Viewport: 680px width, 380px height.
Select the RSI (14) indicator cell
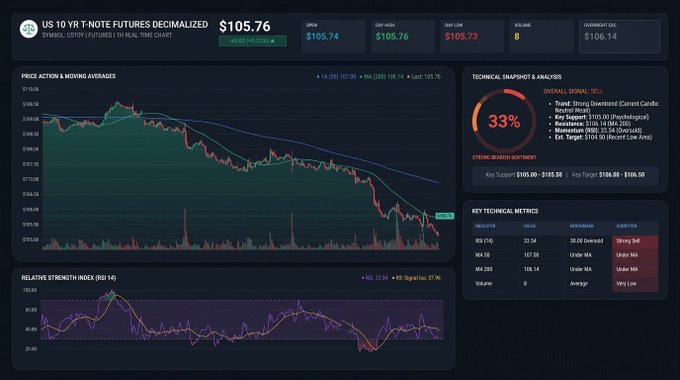[484, 241]
